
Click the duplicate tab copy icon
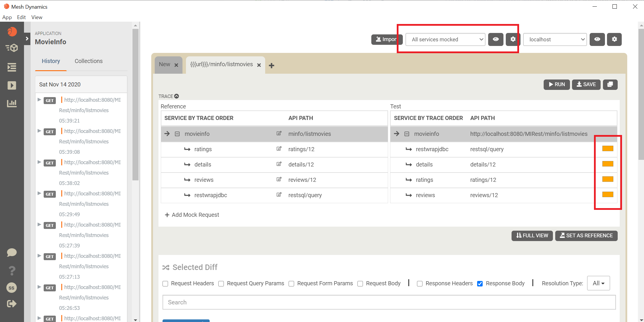[610, 84]
